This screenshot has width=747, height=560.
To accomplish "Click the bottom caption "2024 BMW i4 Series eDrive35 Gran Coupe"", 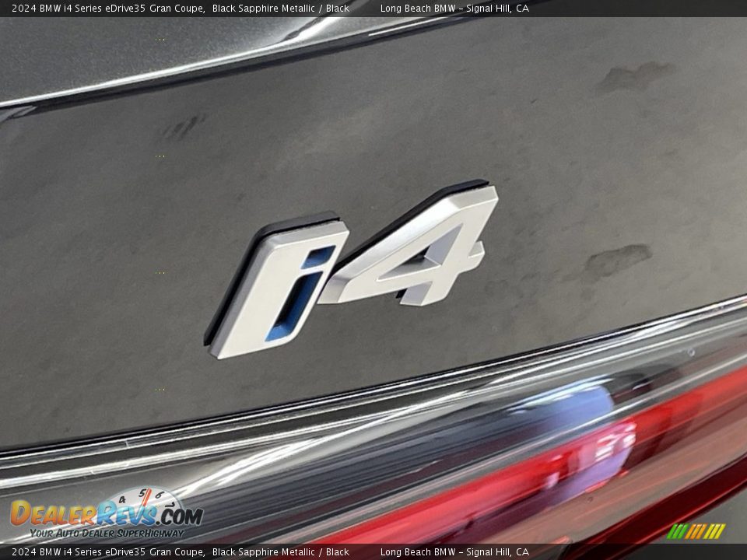I will (x=108, y=552).
